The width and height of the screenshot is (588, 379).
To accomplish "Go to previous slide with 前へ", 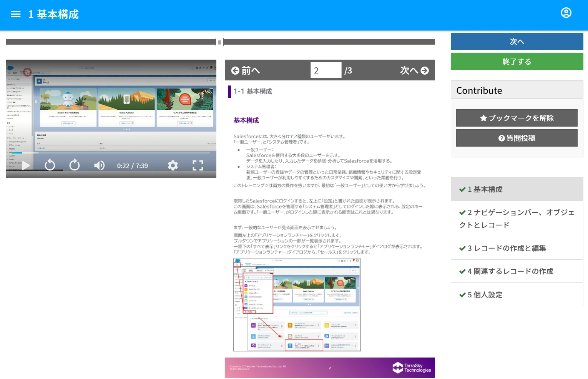I will pos(246,70).
